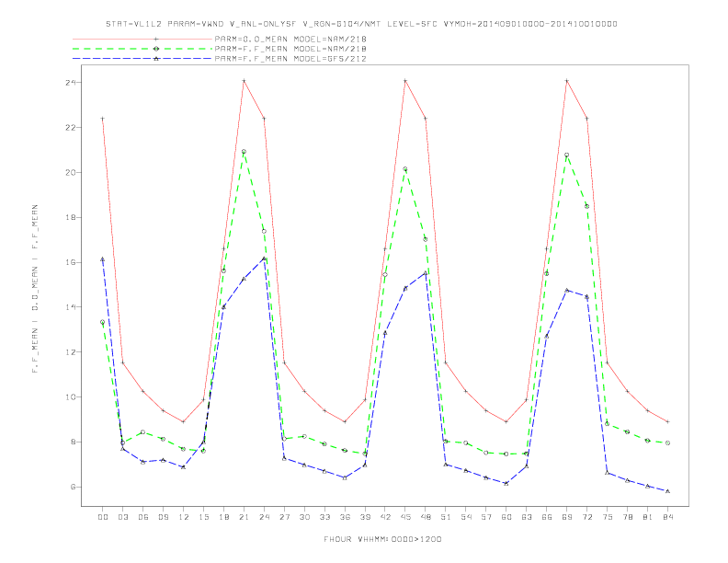The image size is (728, 563).
Task: Select legend entry PARM=O.O_MEAN MODEL=NAM/218
Action: point(290,39)
